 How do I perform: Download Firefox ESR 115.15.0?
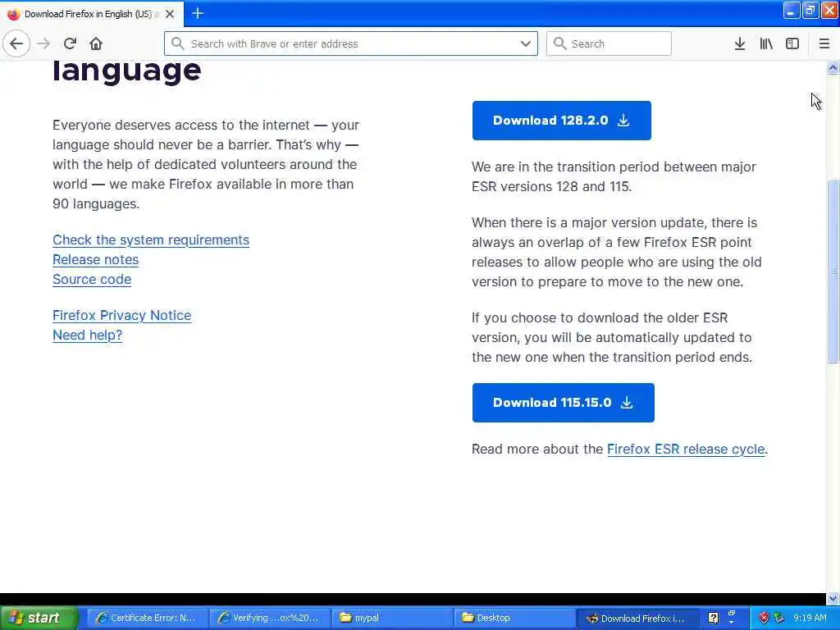(563, 403)
